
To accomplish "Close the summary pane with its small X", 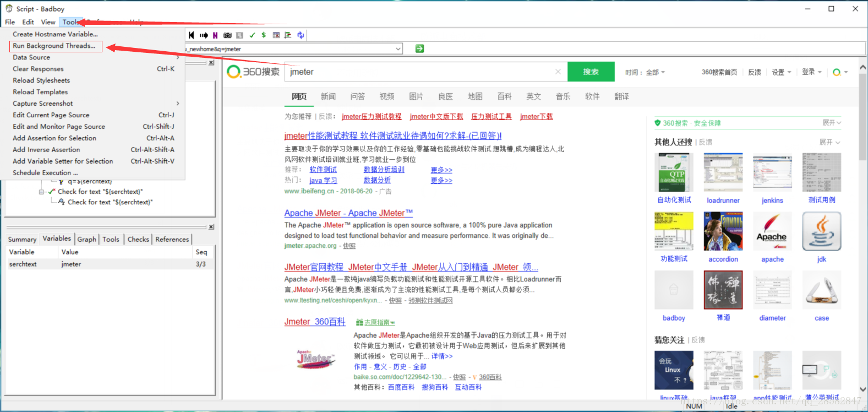I will tap(211, 227).
